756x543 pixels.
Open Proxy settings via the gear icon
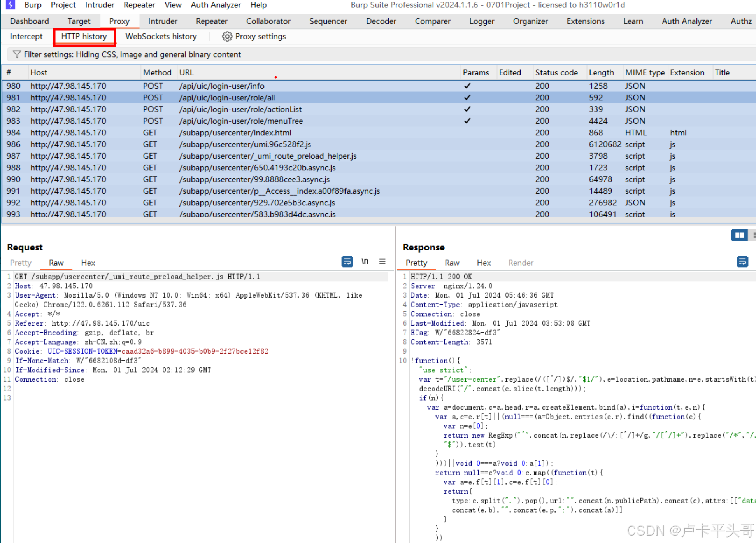[227, 36]
